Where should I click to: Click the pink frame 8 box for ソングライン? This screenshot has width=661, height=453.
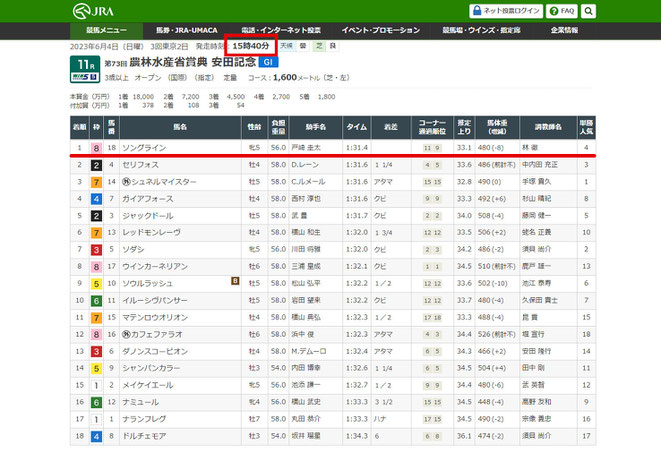point(96,148)
